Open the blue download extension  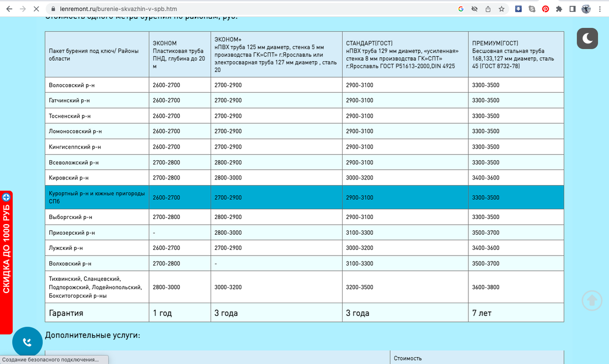[x=518, y=9]
